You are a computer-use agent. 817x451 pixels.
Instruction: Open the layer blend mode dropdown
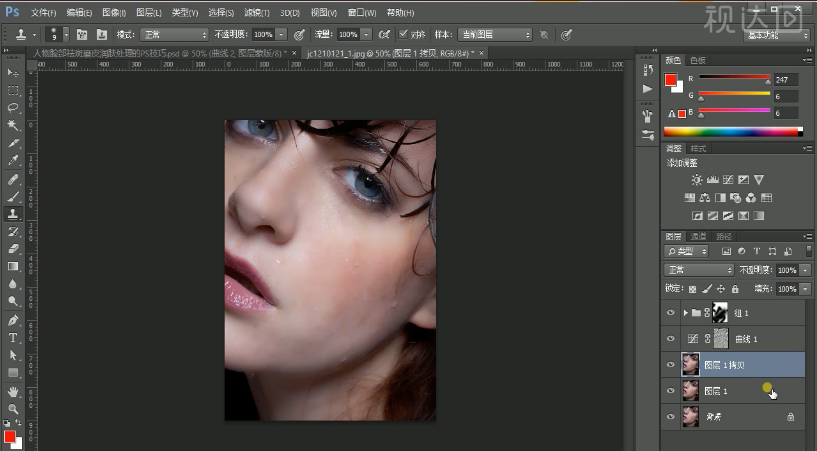[699, 270]
